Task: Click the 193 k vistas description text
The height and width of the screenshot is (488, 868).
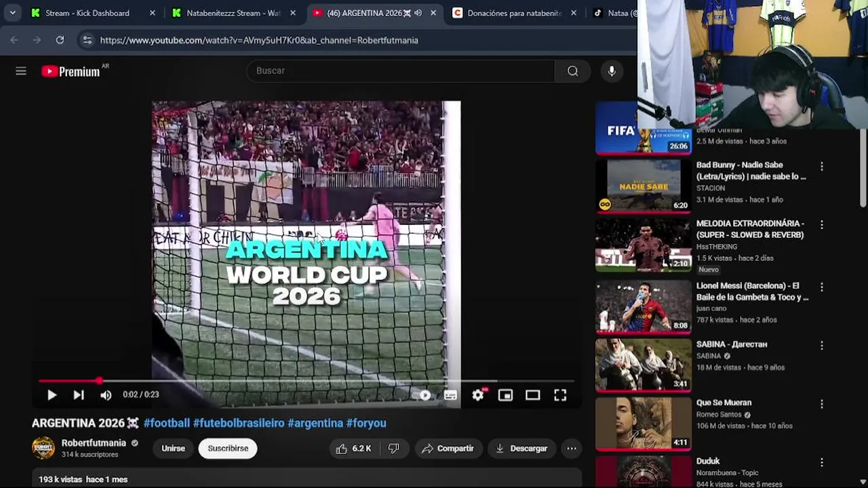Action: coord(83,479)
